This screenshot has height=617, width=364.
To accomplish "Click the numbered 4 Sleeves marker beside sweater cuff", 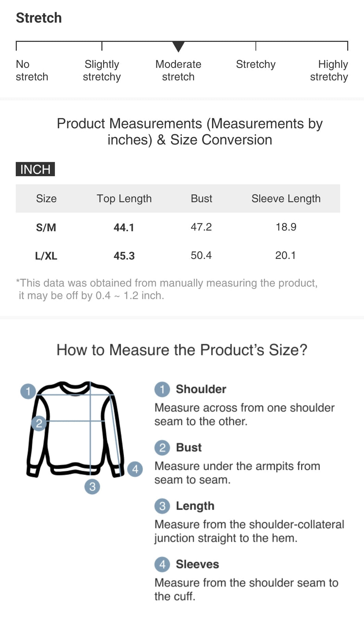I will click(135, 469).
